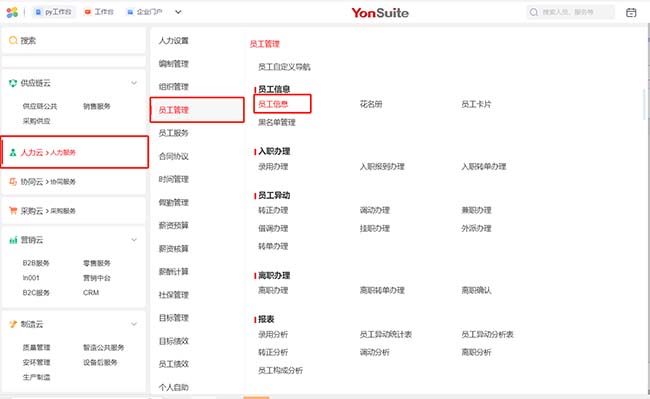Image resolution: width=650 pixels, height=399 pixels.
Task: Open 员工异动统计表 report
Action: click(386, 334)
